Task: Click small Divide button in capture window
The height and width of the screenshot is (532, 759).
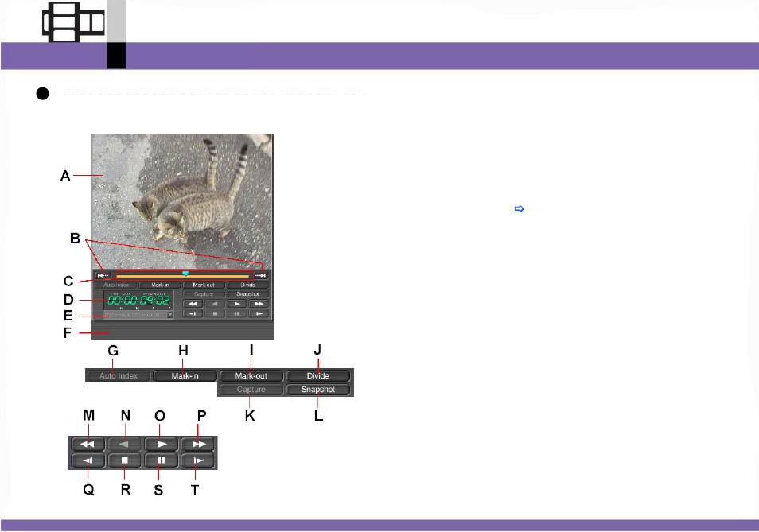Action: [248, 285]
